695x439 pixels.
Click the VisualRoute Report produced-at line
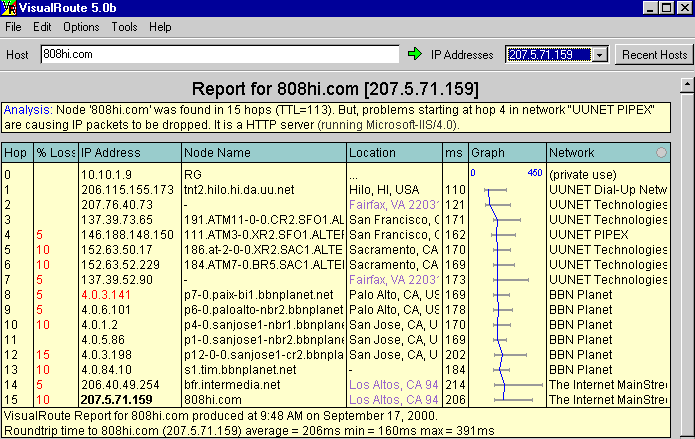pyautogui.click(x=220, y=416)
